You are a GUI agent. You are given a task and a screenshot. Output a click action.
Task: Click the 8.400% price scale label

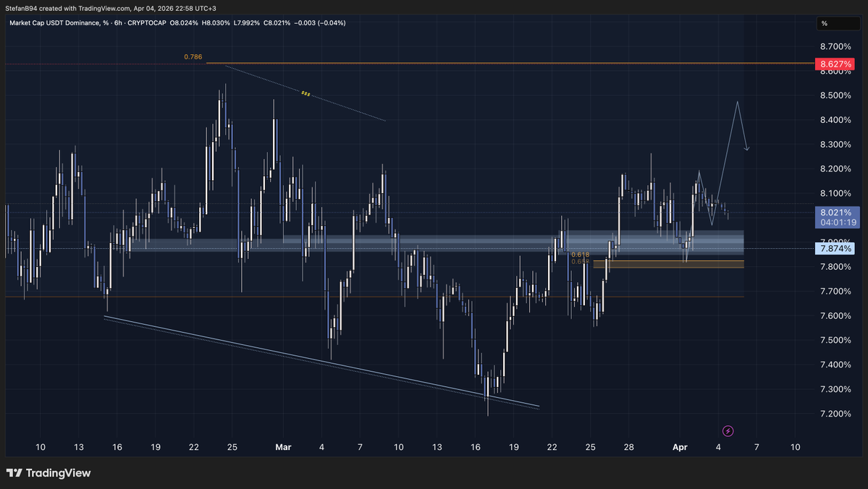pyautogui.click(x=835, y=120)
